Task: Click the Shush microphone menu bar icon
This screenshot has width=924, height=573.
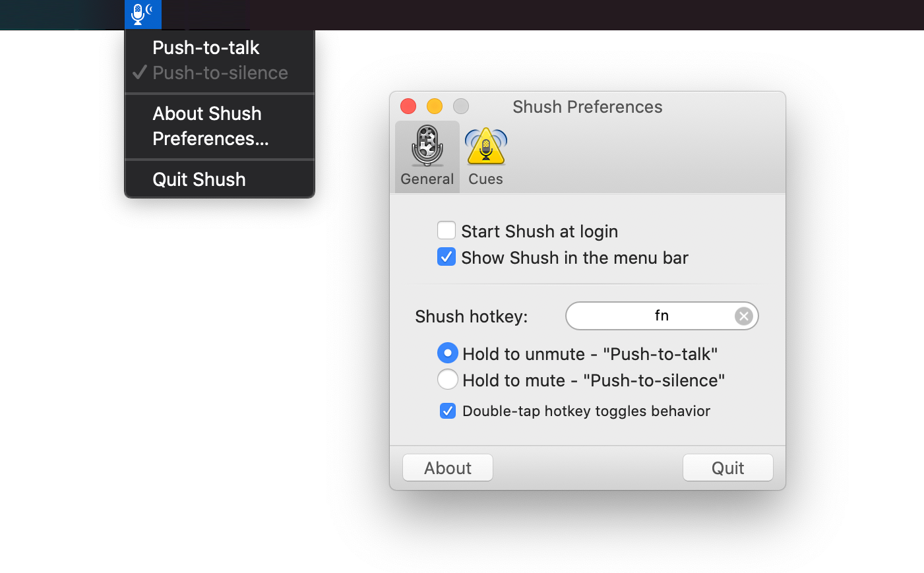Action: [x=142, y=15]
